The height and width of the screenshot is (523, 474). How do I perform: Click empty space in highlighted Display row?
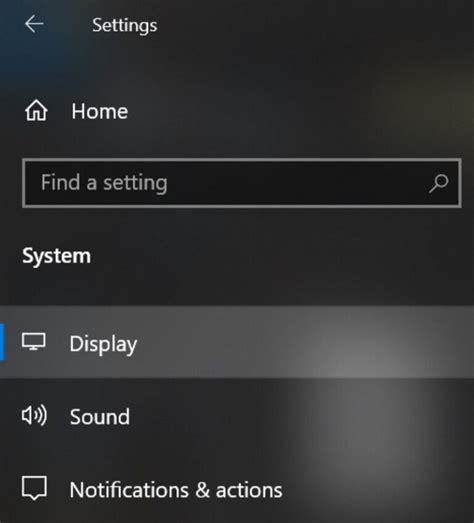coord(300,342)
